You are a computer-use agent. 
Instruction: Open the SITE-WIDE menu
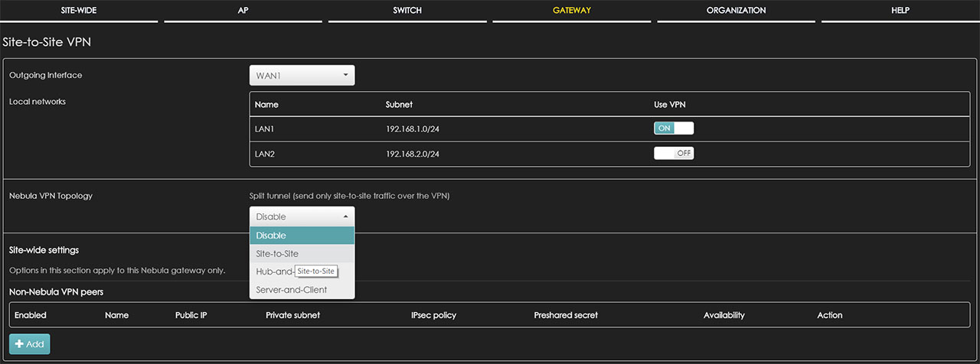[79, 11]
